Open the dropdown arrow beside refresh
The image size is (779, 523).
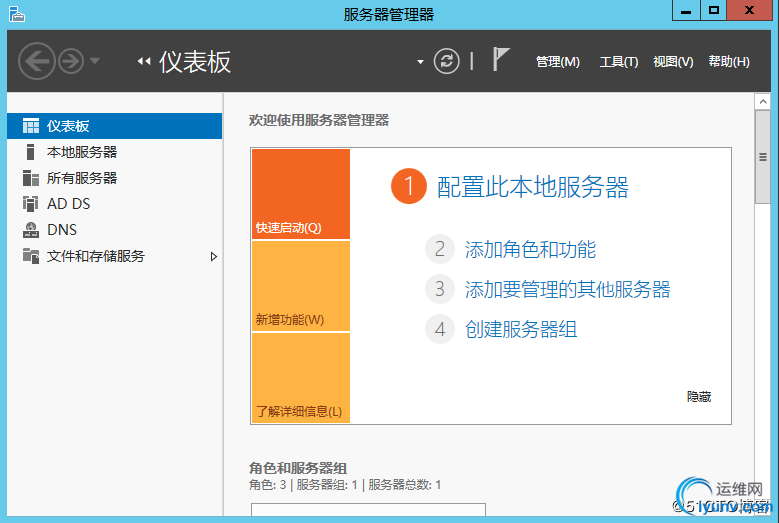[420, 62]
